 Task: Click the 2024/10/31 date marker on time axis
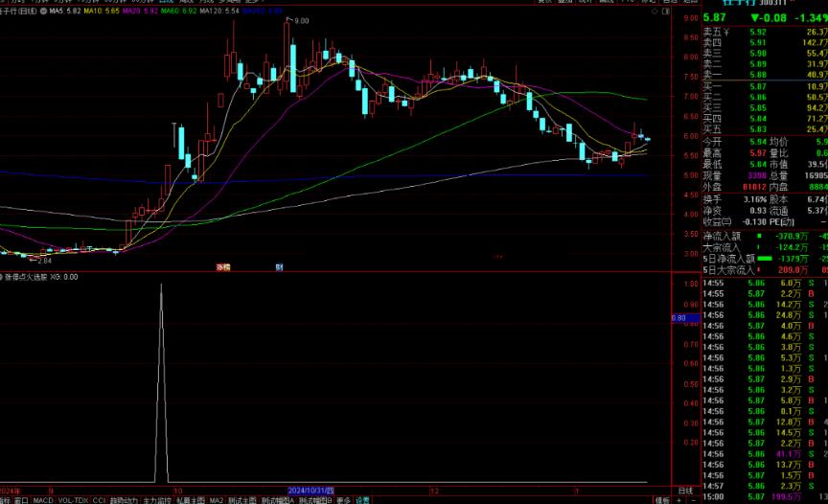tap(311, 491)
